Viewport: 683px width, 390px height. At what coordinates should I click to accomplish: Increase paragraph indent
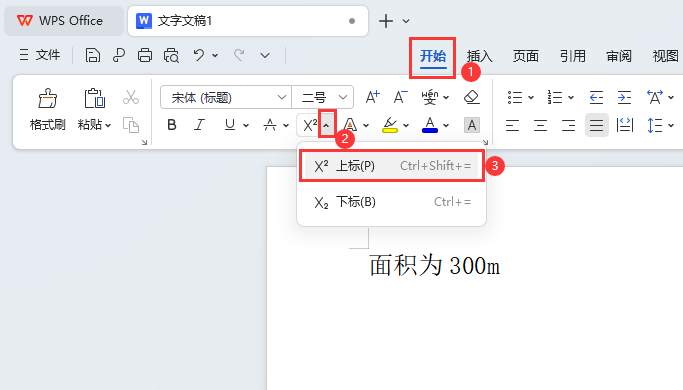coord(624,97)
